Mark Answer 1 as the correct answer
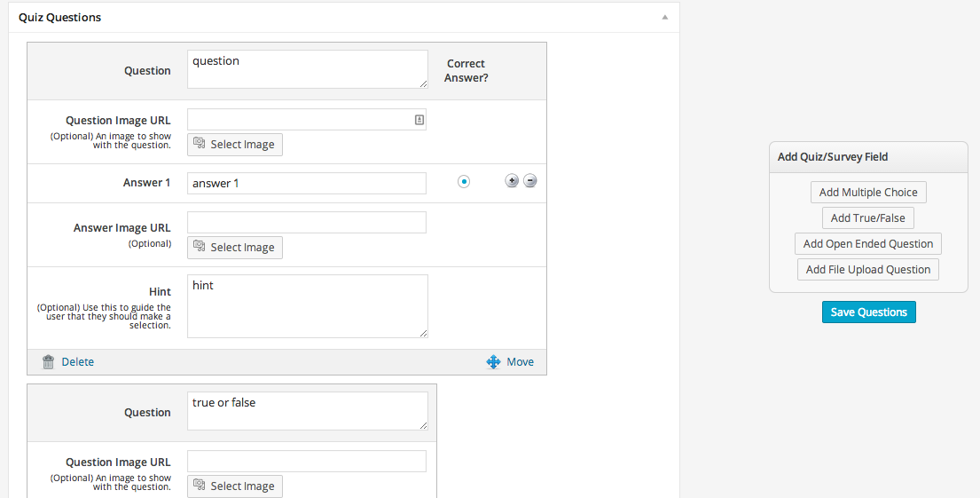 pos(463,181)
